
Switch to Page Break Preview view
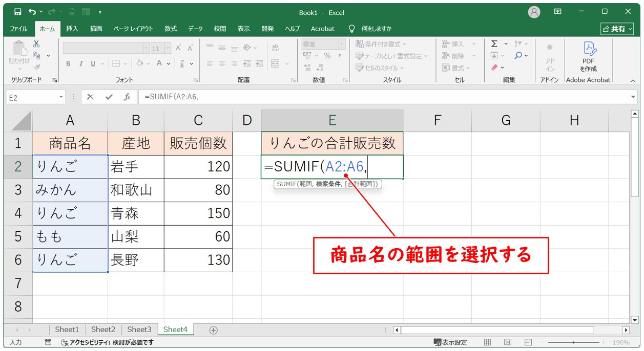click(527, 342)
